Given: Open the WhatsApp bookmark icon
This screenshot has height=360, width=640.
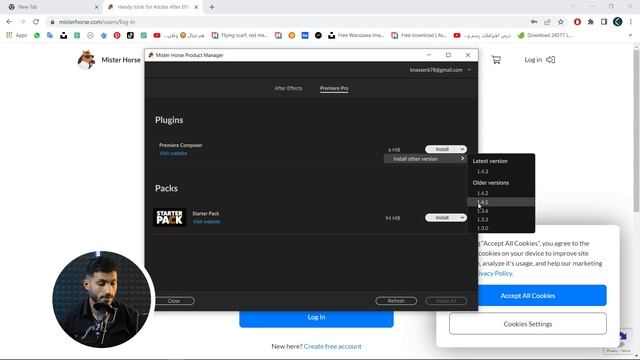Looking at the screenshot, I should [37, 36].
